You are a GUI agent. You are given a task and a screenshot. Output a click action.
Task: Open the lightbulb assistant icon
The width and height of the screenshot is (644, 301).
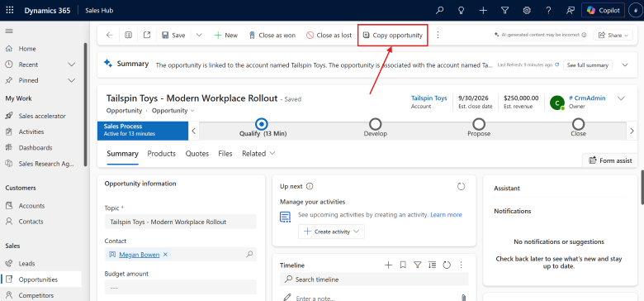click(462, 10)
